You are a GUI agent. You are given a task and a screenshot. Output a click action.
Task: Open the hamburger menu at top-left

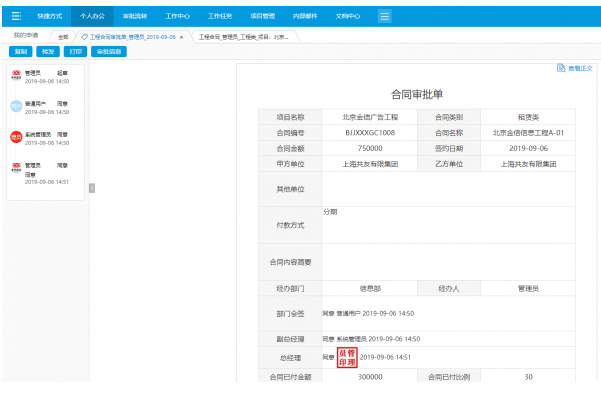click(x=16, y=16)
